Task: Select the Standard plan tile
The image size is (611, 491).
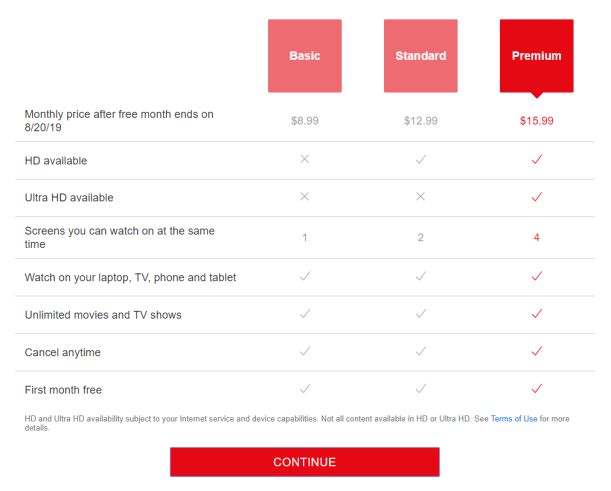Action: click(420, 56)
